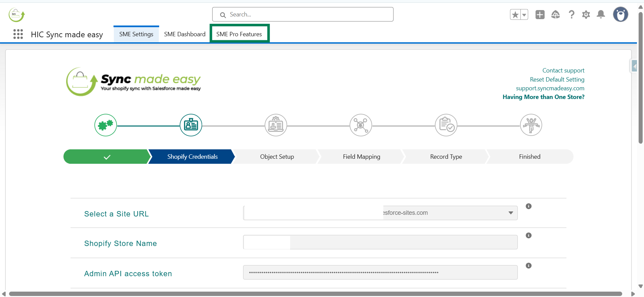This screenshot has height=297, width=644.
Task: Click the global Search field
Action: point(303,14)
